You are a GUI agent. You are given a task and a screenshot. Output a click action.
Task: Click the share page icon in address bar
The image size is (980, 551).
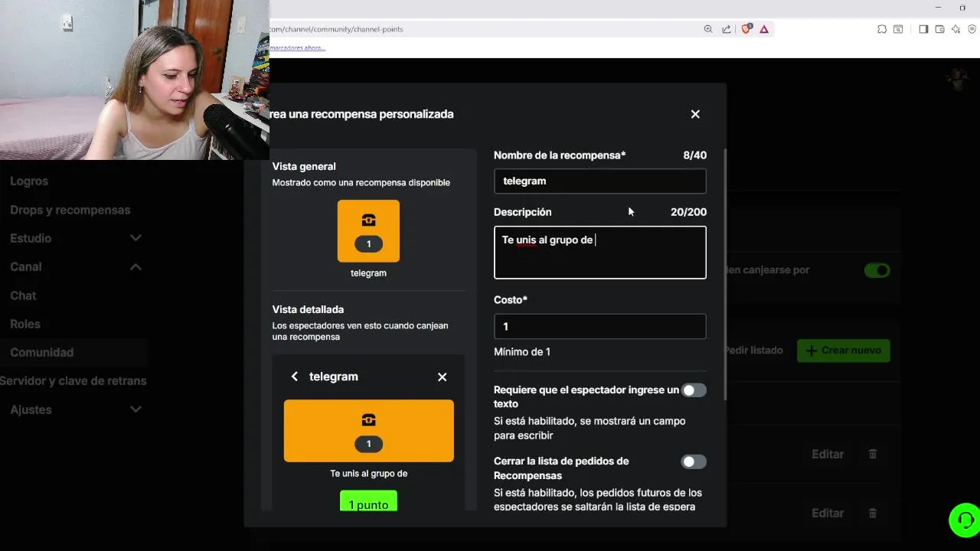[x=727, y=29]
